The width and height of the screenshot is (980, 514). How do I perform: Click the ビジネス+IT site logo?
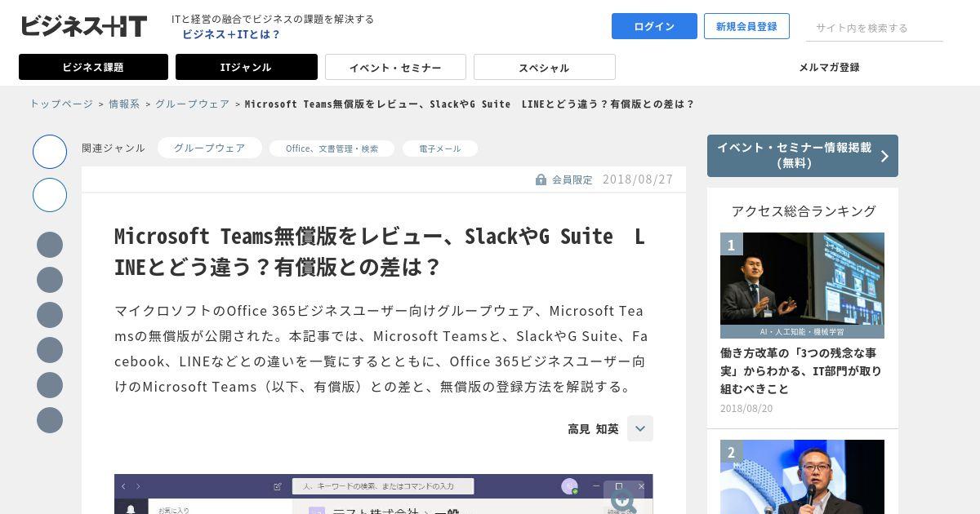click(x=83, y=27)
